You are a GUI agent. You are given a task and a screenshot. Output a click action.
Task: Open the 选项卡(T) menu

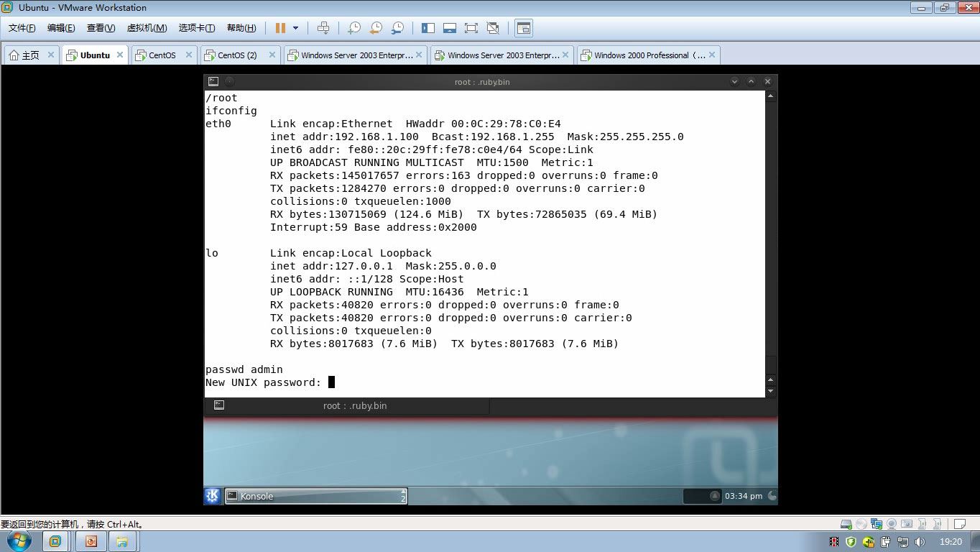pyautogui.click(x=197, y=28)
